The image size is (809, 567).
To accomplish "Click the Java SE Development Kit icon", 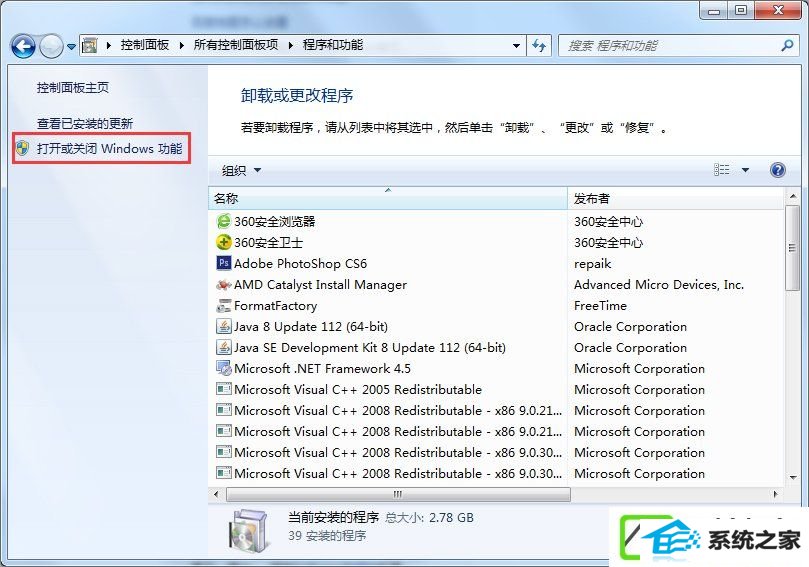I will [x=223, y=347].
